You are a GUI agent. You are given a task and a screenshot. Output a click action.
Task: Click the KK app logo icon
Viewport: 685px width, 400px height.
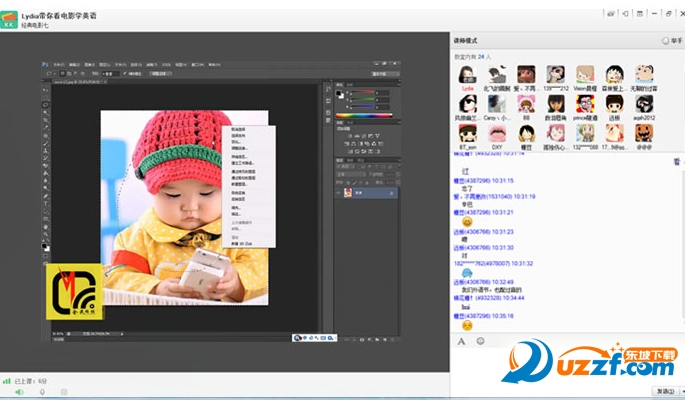tap(9, 20)
